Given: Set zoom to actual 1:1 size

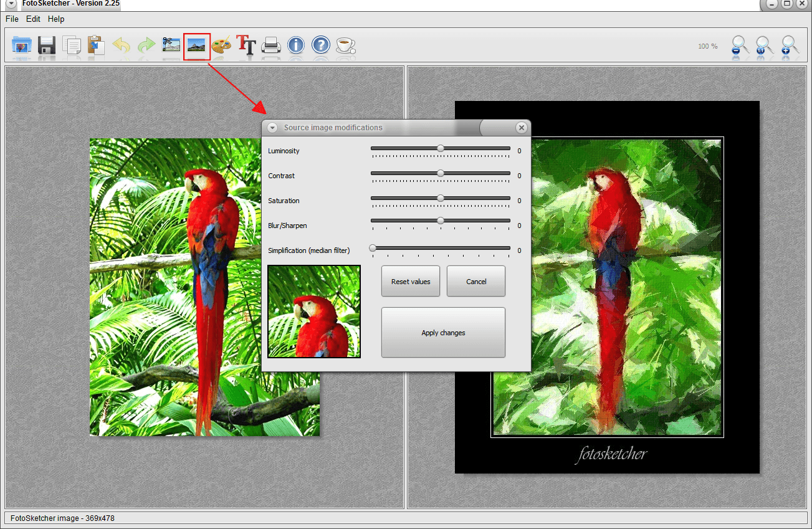Looking at the screenshot, I should click(763, 45).
